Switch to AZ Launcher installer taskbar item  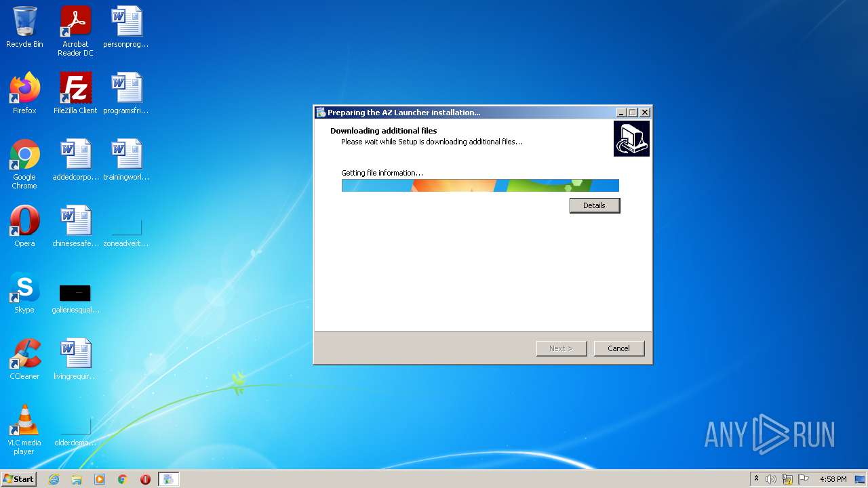click(168, 479)
